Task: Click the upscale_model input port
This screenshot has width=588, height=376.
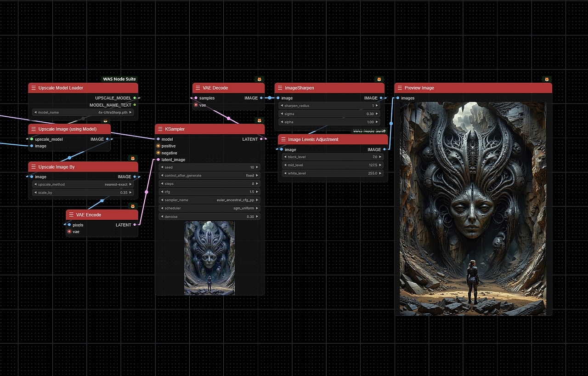Action: point(32,139)
